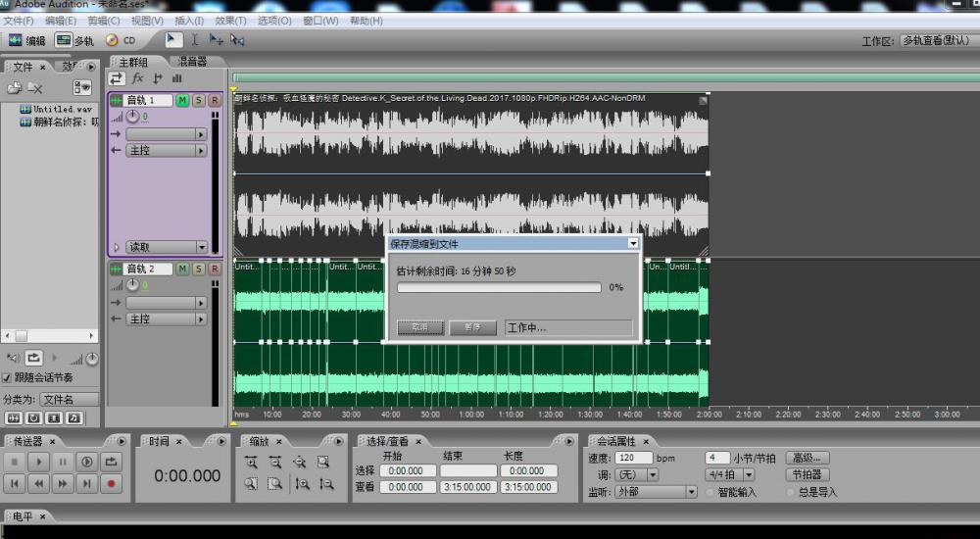Arm 音轨 2 for recording with R
The image size is (980, 539).
click(x=215, y=269)
